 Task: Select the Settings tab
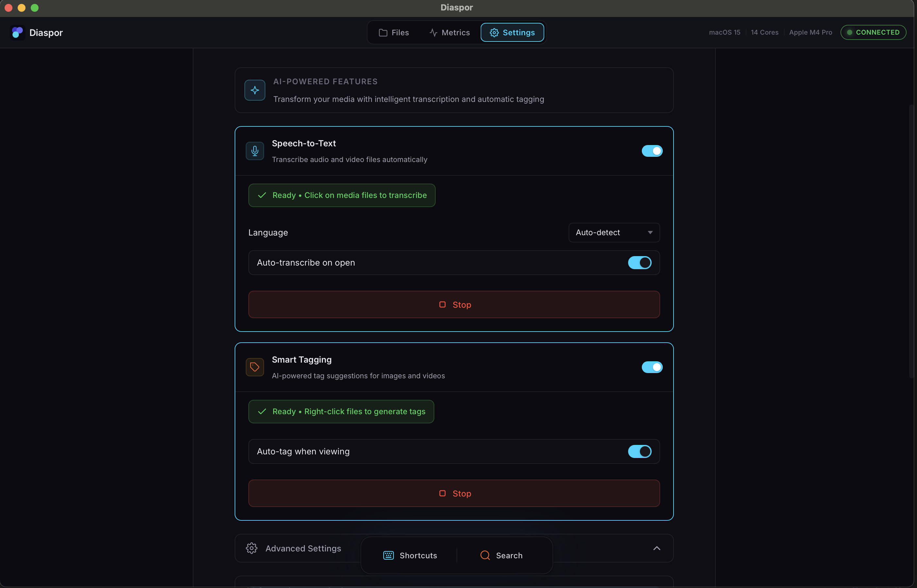512,32
